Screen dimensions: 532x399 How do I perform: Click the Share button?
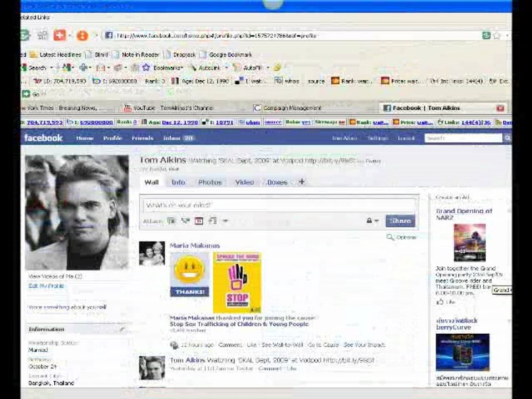[x=400, y=221]
